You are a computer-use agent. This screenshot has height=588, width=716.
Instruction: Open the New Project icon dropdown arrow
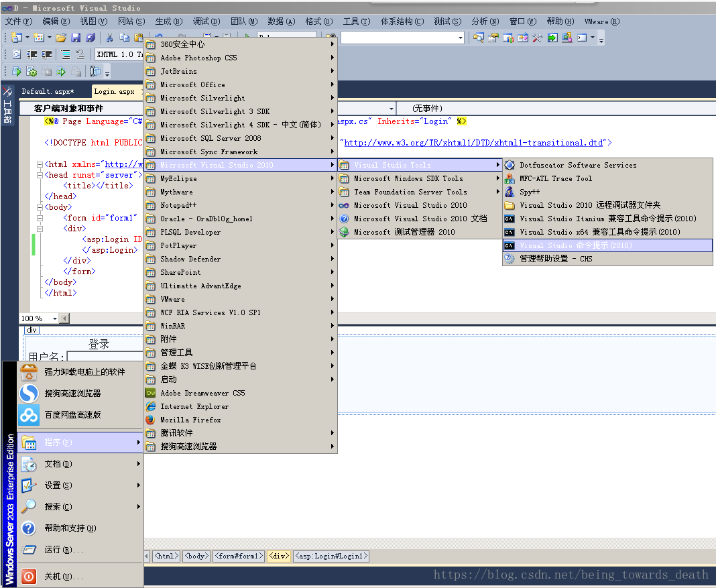coord(27,38)
